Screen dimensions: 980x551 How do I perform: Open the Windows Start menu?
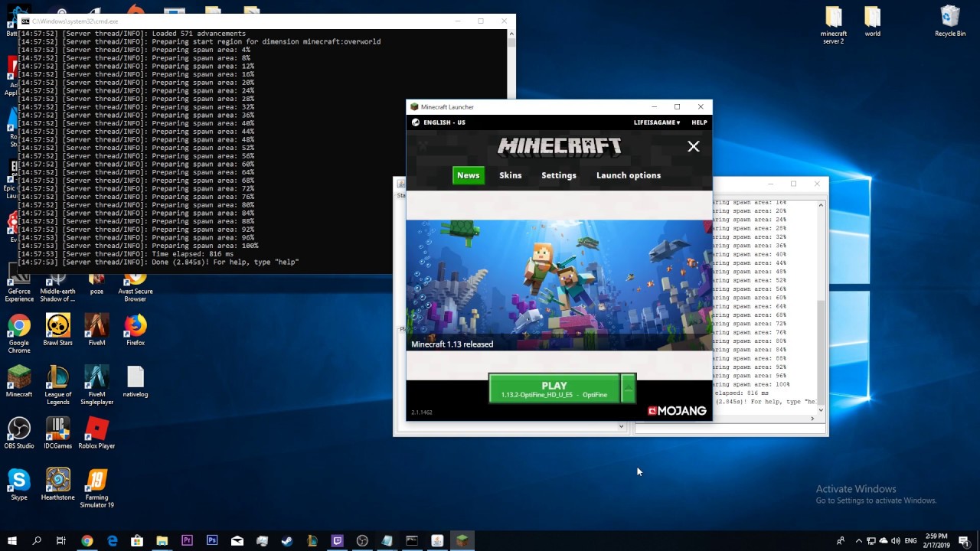point(12,540)
